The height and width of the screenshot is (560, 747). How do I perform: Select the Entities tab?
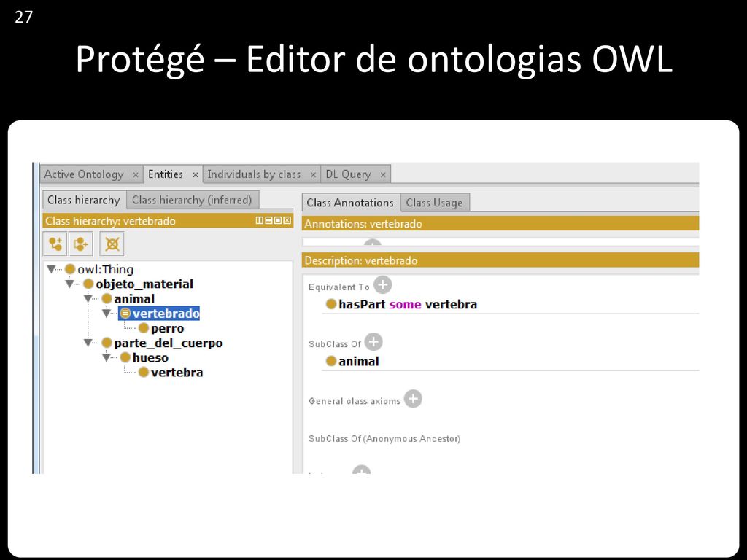[x=166, y=174]
